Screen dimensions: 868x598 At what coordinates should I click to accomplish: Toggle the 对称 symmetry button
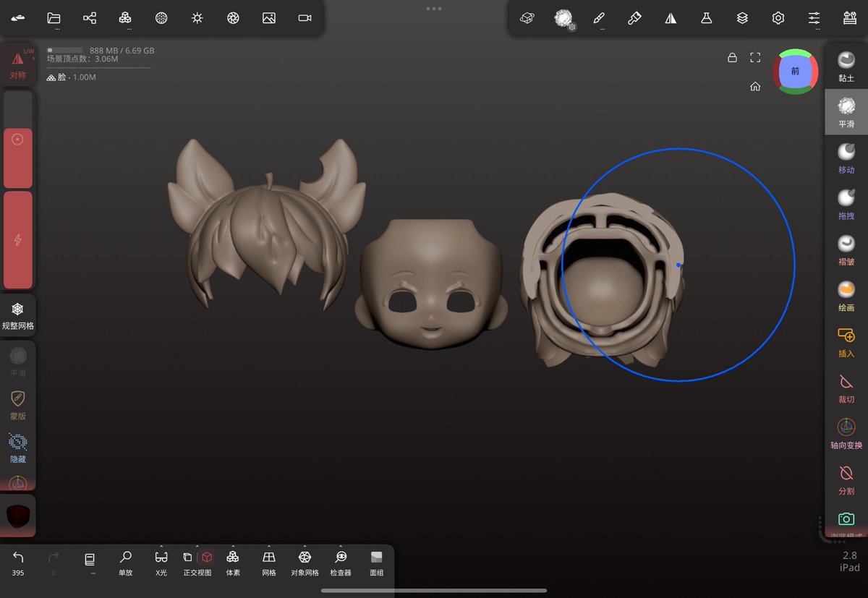18,65
